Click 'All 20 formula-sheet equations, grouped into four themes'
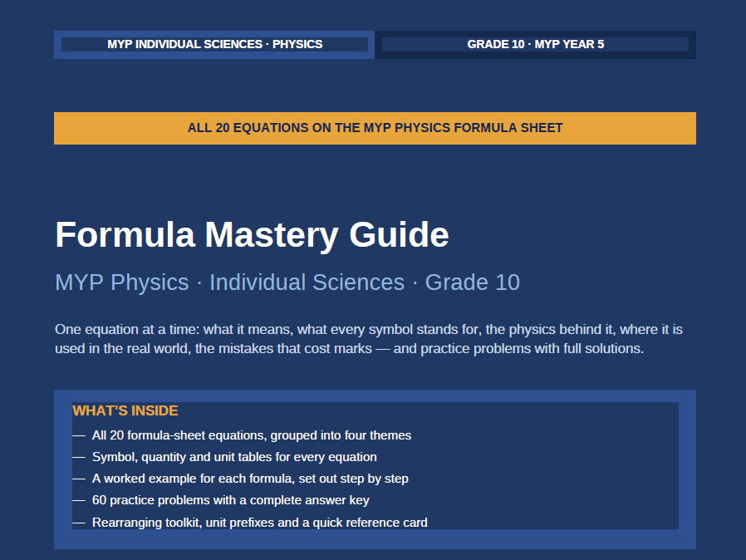This screenshot has width=746, height=560. [x=252, y=435]
